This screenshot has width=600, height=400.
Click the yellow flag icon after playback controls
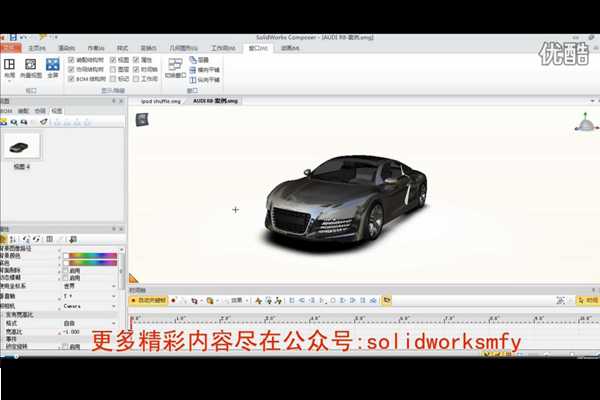coord(387,300)
